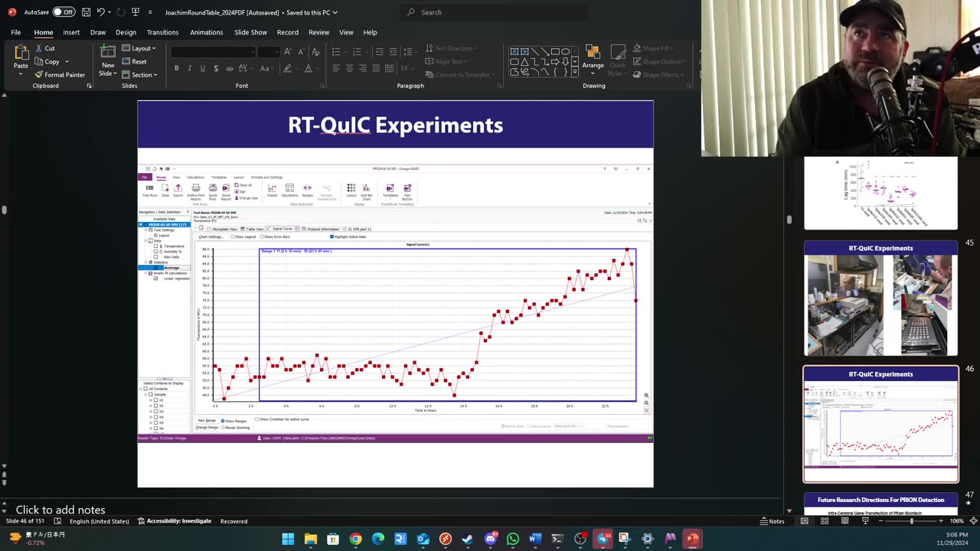
Task: Apply text shadow
Action: click(x=216, y=68)
